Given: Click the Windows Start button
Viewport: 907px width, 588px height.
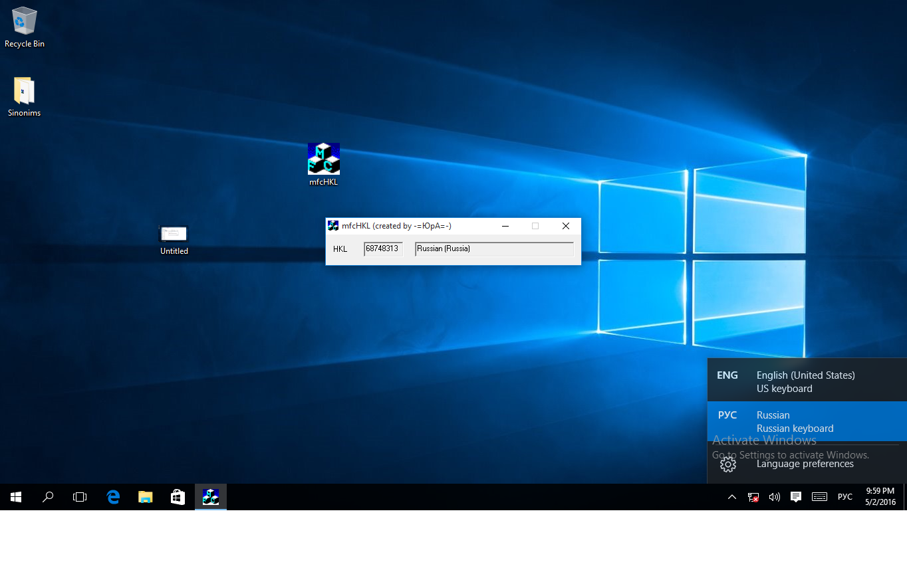Looking at the screenshot, I should click(16, 497).
